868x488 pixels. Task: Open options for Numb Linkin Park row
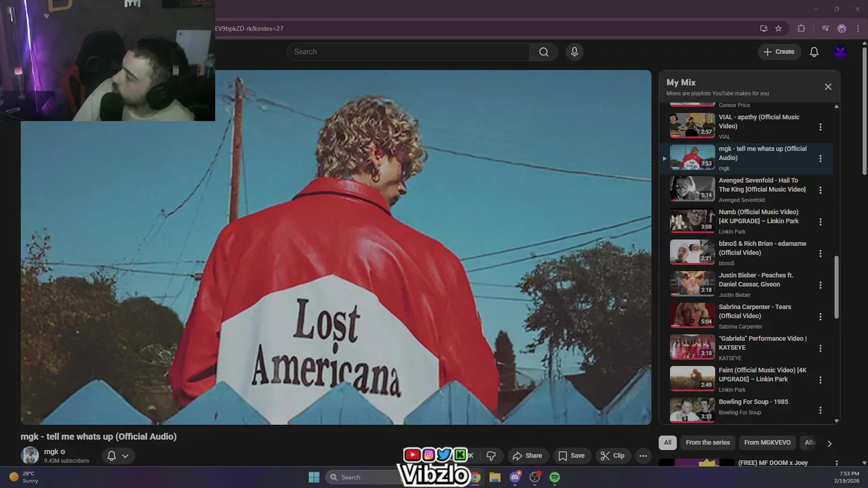point(820,222)
